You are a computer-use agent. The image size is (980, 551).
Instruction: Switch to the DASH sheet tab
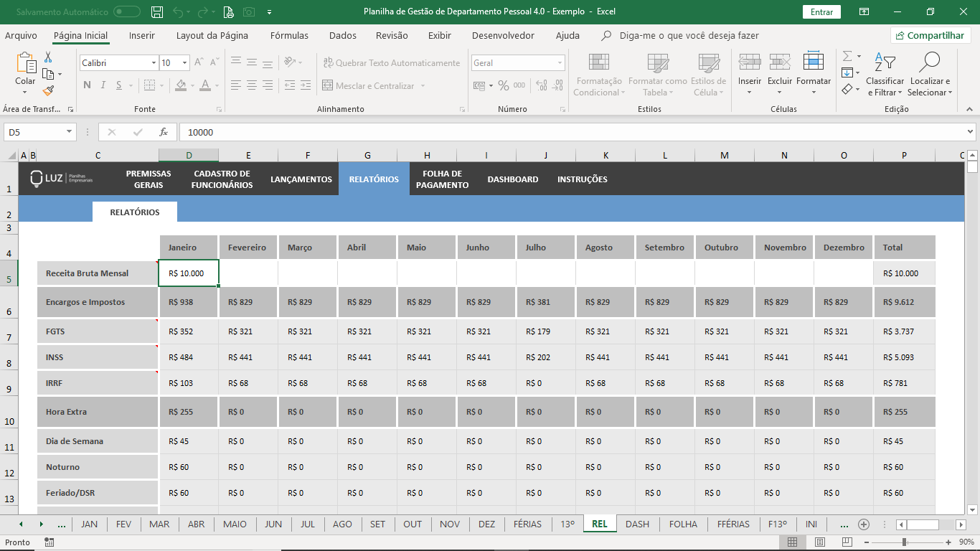point(637,524)
